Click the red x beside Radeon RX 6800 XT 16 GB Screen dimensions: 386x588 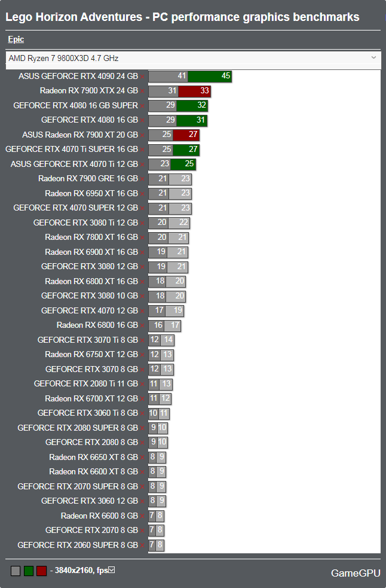[142, 282]
